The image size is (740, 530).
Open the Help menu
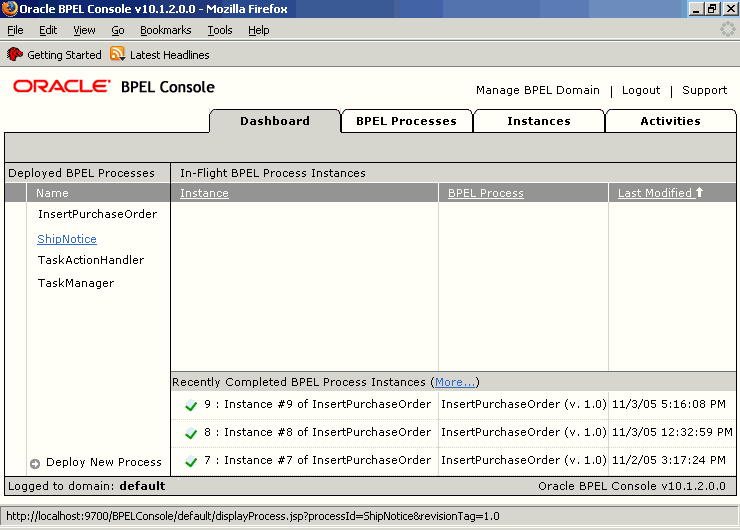click(x=259, y=30)
